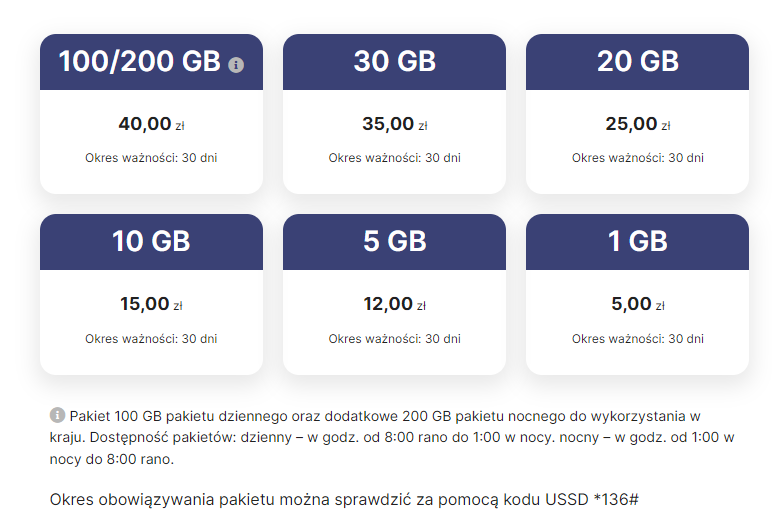Click the 12,00 zł price
772x524 pixels.
tap(394, 304)
